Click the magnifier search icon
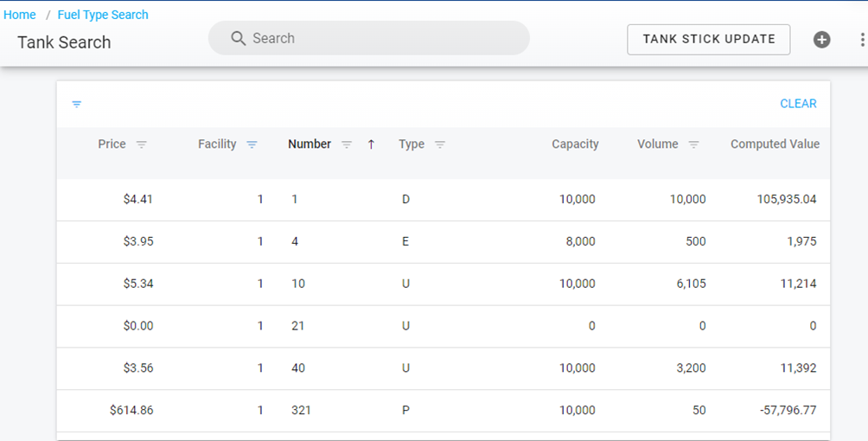Image resolution: width=868 pixels, height=441 pixels. pos(239,38)
